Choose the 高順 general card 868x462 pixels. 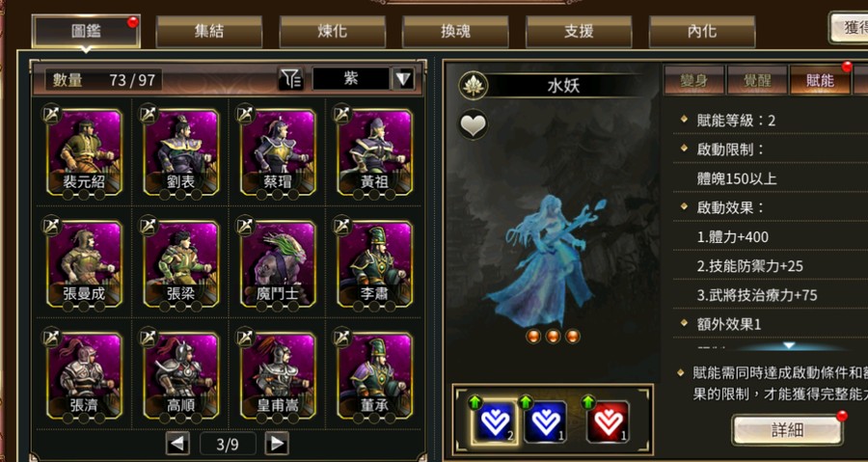pos(181,376)
